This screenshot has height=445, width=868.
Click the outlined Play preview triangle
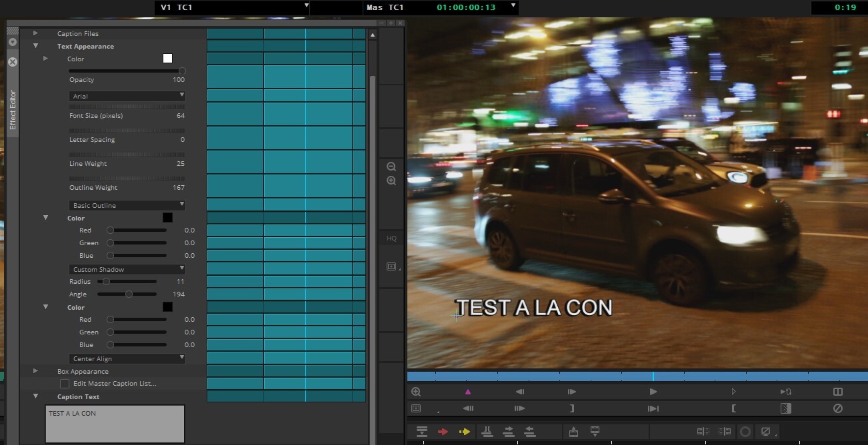point(733,392)
